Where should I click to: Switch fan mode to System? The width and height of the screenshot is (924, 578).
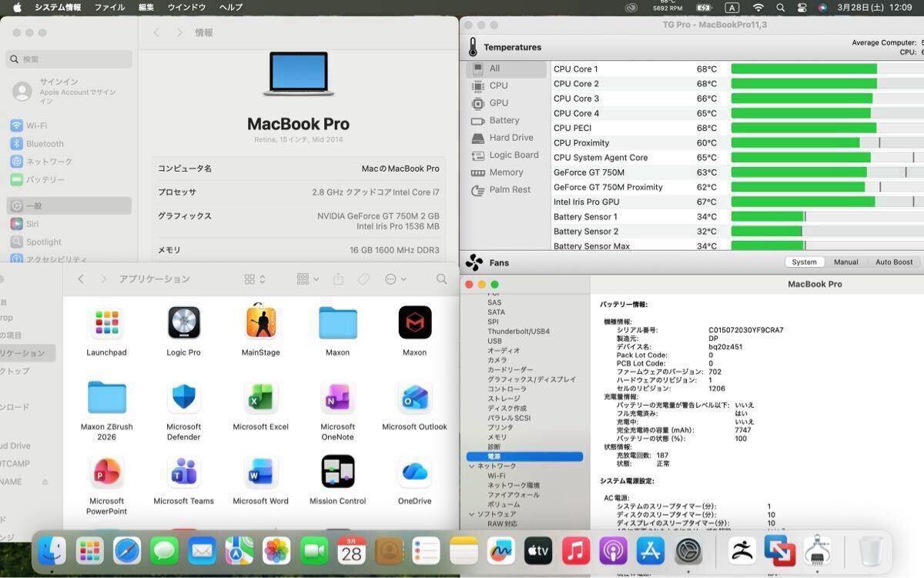pyautogui.click(x=804, y=262)
